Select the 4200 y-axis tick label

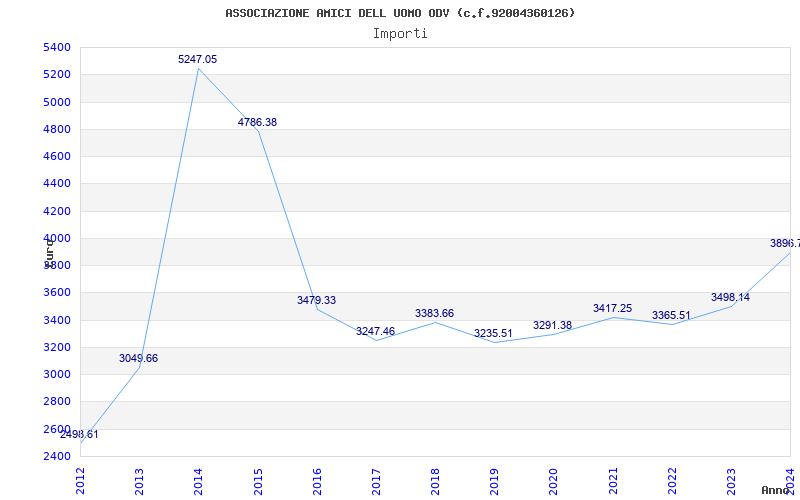(x=57, y=211)
